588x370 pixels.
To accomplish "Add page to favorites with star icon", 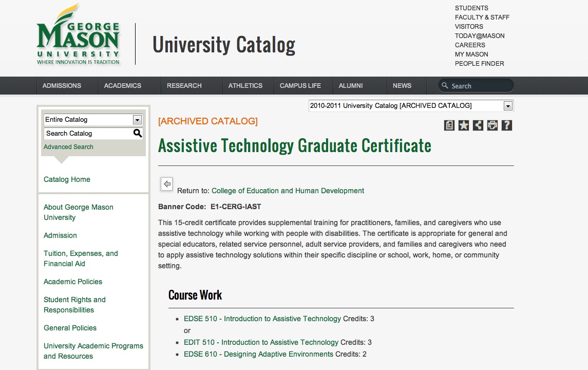I will [x=464, y=125].
